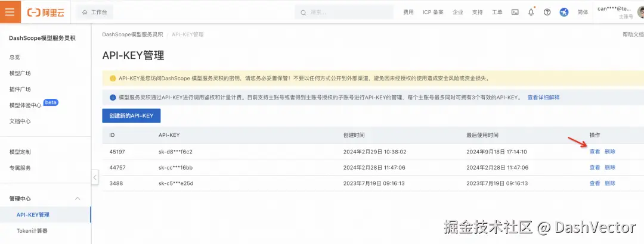Open the 支持 menu

(x=477, y=12)
